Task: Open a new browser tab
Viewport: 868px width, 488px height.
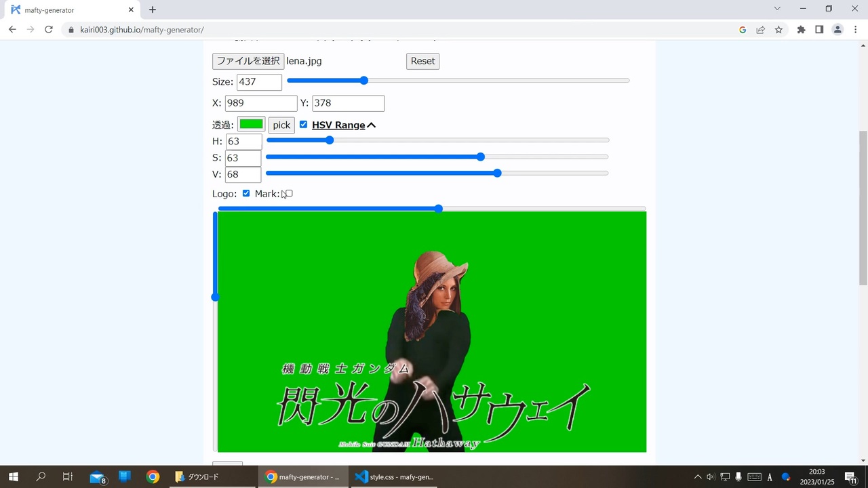Action: [153, 9]
